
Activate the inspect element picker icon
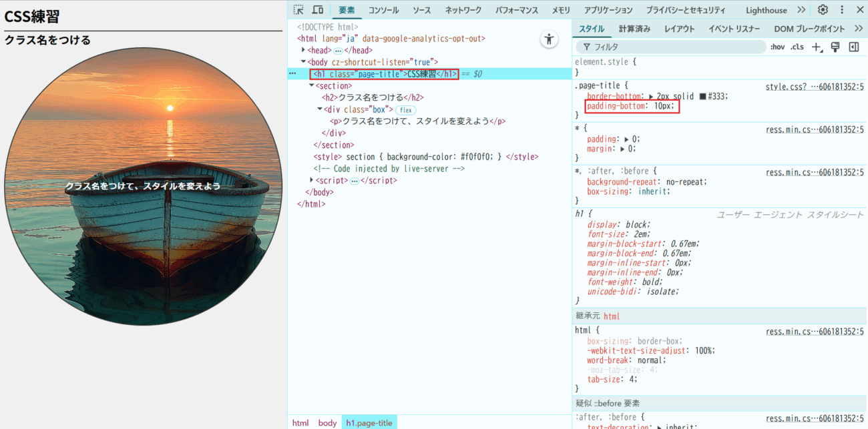[x=298, y=10]
